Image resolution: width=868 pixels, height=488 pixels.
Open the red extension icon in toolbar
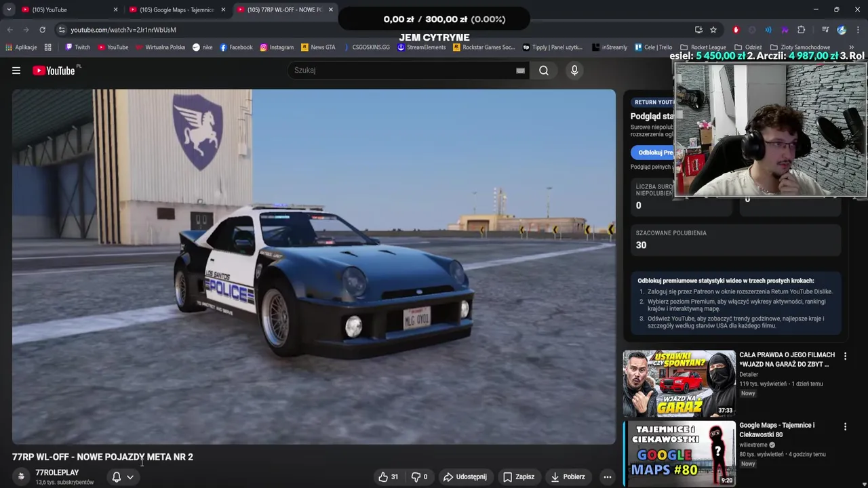(736, 30)
